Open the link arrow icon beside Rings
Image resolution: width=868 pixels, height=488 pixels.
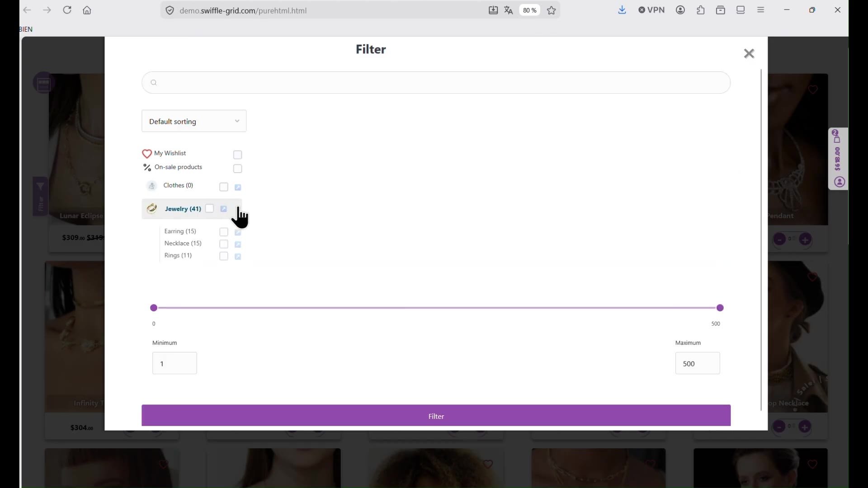point(239,257)
